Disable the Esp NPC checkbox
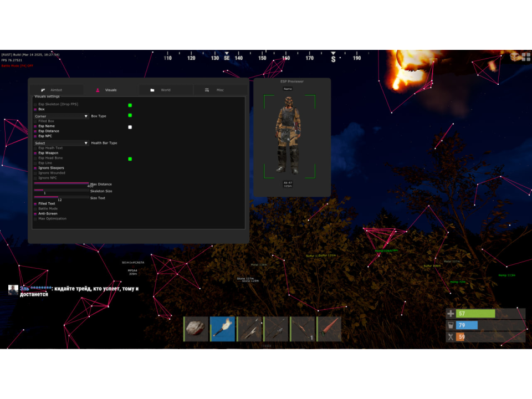Image resolution: width=532 pixels, height=399 pixels. (35, 136)
